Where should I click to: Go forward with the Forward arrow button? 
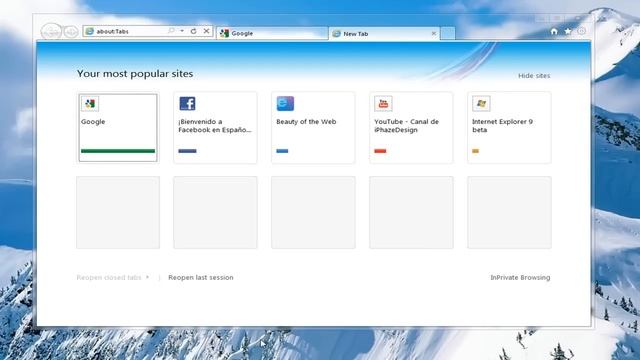(x=71, y=31)
